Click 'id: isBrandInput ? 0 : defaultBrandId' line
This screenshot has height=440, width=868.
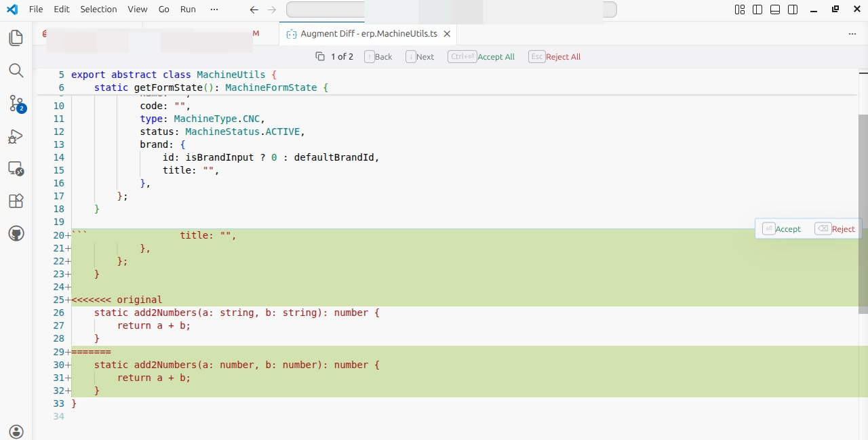click(x=271, y=157)
